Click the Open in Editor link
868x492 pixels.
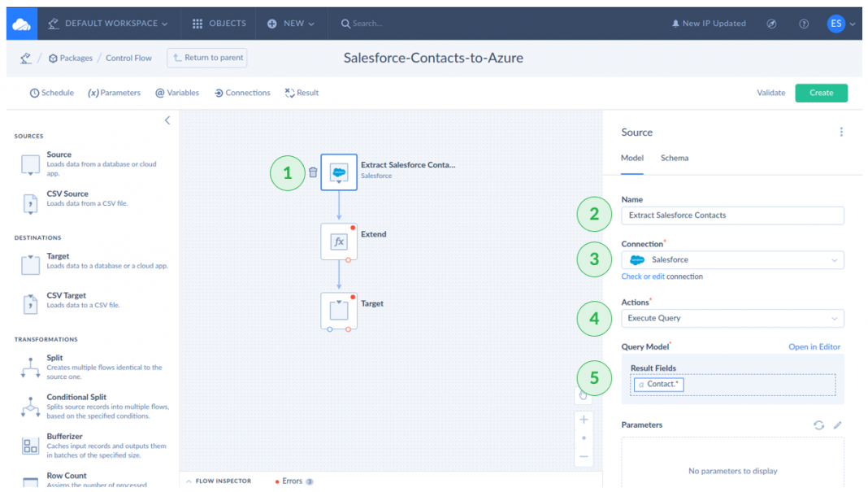[x=814, y=347]
